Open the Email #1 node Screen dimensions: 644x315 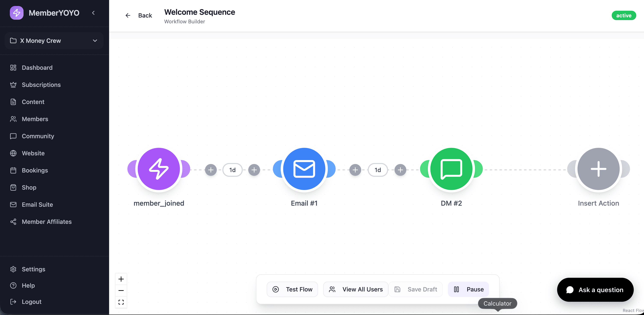(x=304, y=169)
